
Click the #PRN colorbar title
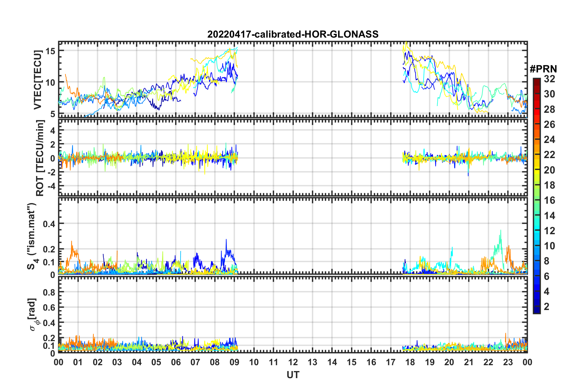click(x=543, y=69)
